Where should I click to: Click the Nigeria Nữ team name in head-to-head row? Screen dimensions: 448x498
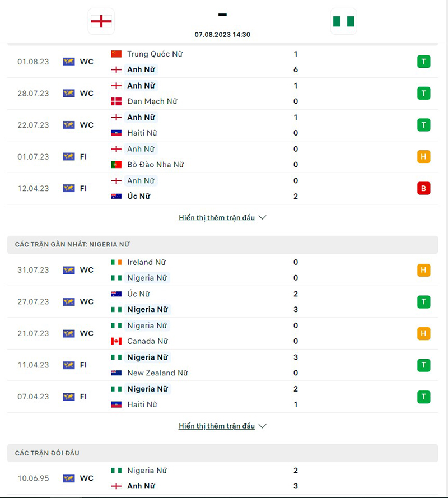[x=146, y=471]
